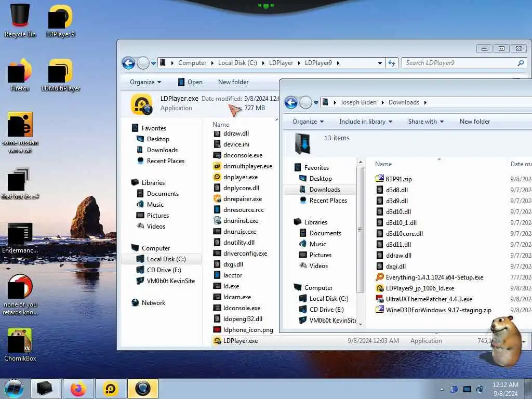Viewport: 532px width, 399px height.
Task: Select dnrepairer.exe in the file list
Action: [237, 199]
